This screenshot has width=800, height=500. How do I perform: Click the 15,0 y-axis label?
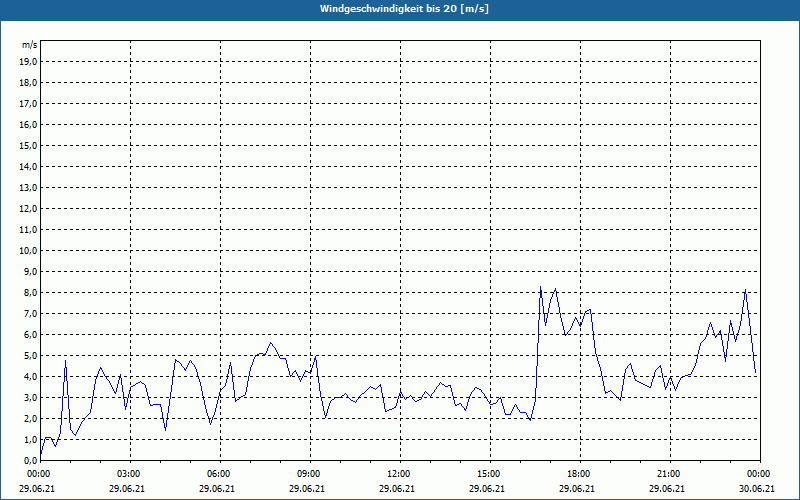29,145
